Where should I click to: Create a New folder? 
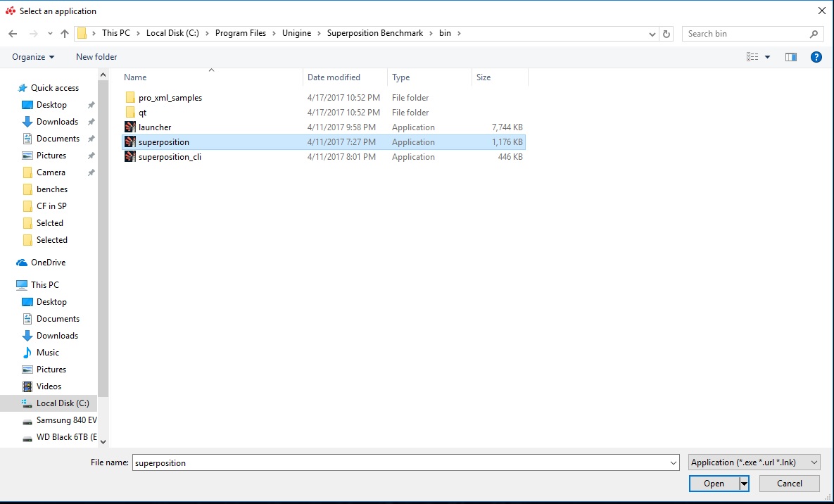point(96,57)
